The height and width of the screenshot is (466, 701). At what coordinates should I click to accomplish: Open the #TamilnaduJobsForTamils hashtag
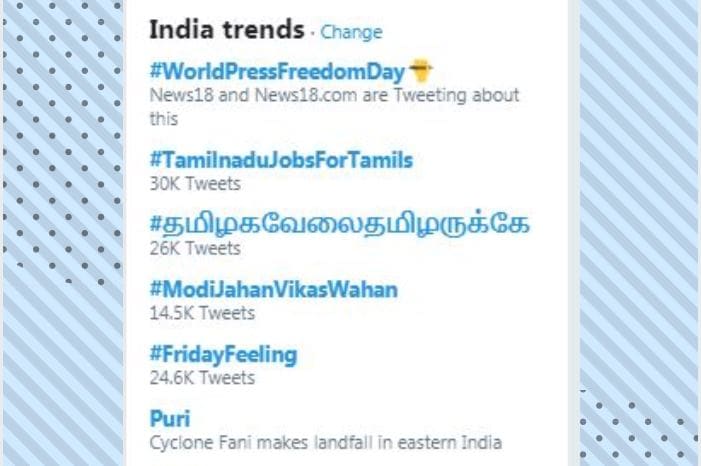pos(281,160)
